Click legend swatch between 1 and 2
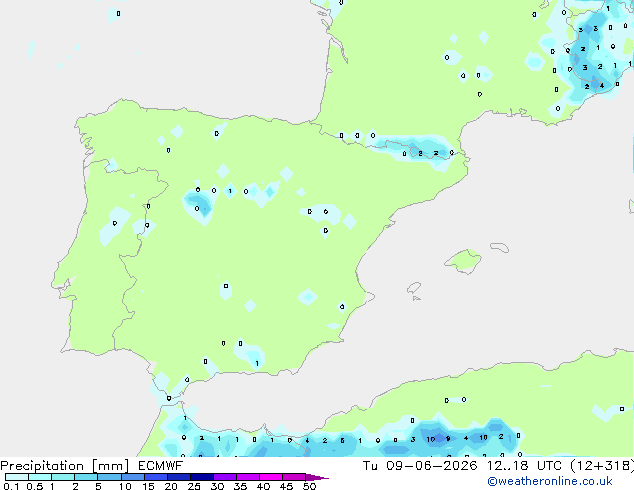Screen dimensions: 634x490 pyautogui.click(x=63, y=477)
